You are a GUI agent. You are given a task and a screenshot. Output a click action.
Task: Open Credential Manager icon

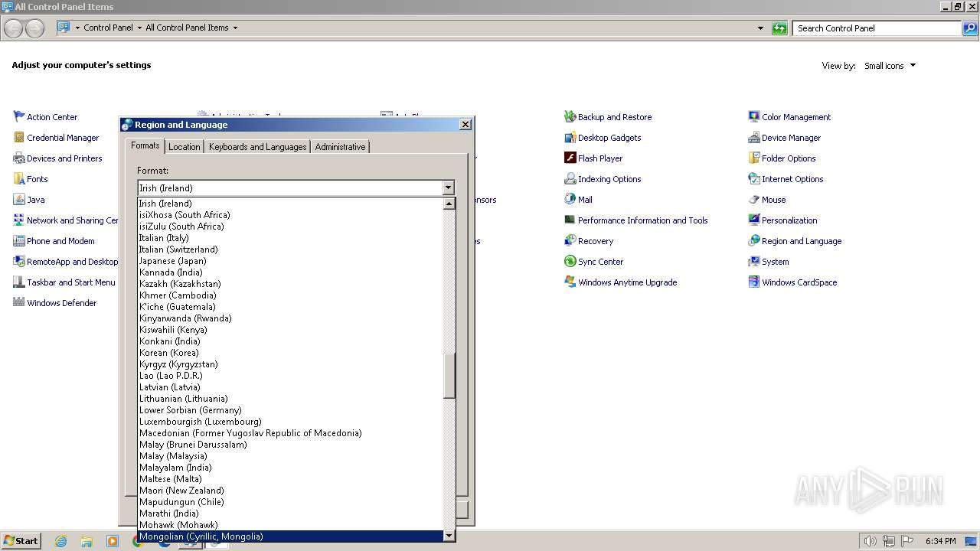tap(19, 138)
